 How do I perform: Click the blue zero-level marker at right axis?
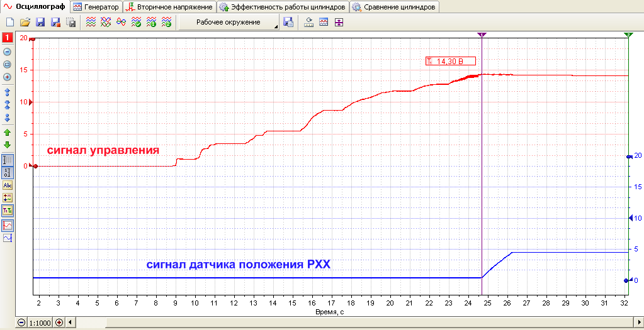[626, 280]
